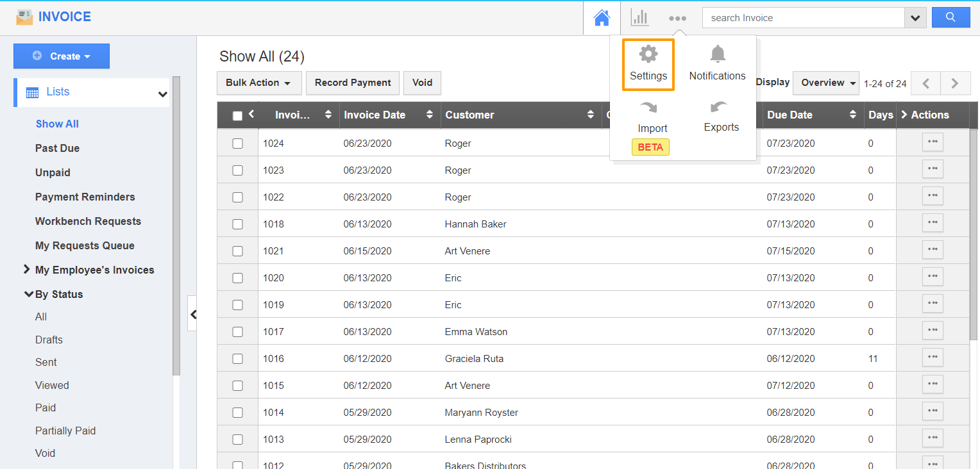Collapse the left sidebar panel arrow

(192, 314)
